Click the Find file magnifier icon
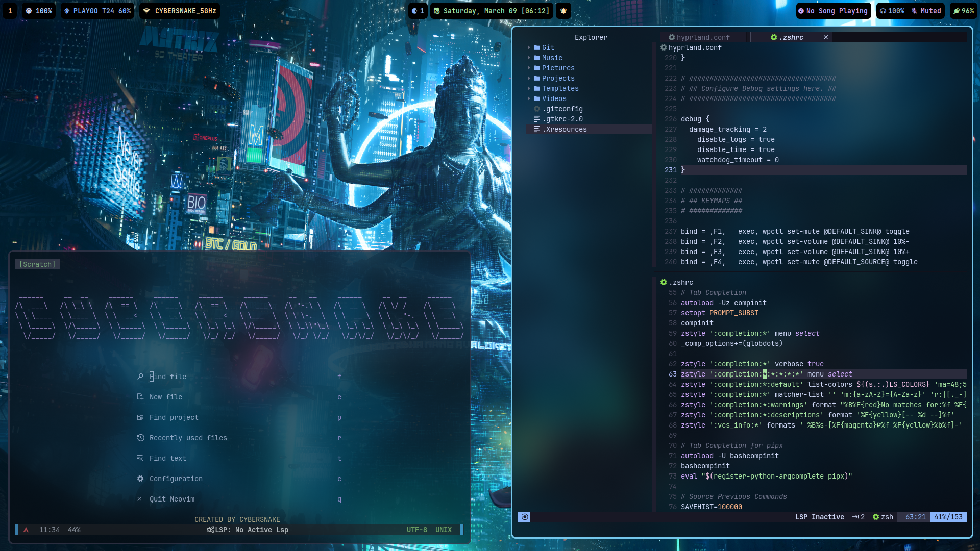This screenshot has height=551, width=980. (140, 377)
